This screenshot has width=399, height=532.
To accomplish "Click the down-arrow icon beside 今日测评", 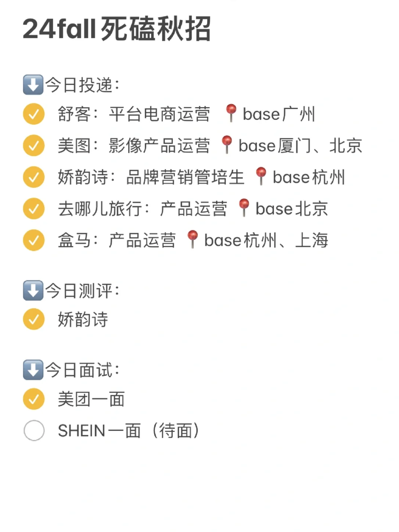I will coord(33,290).
